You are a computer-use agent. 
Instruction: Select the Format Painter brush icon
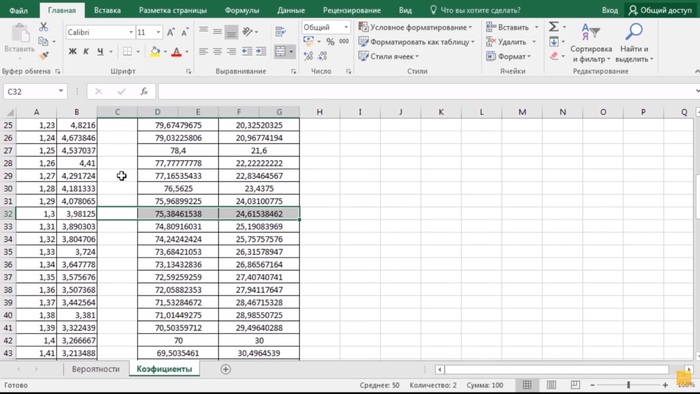[x=43, y=56]
